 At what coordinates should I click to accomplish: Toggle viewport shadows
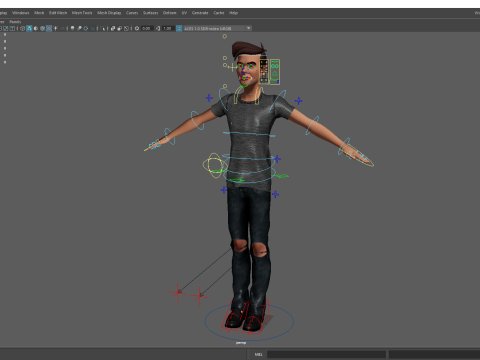(x=62, y=28)
